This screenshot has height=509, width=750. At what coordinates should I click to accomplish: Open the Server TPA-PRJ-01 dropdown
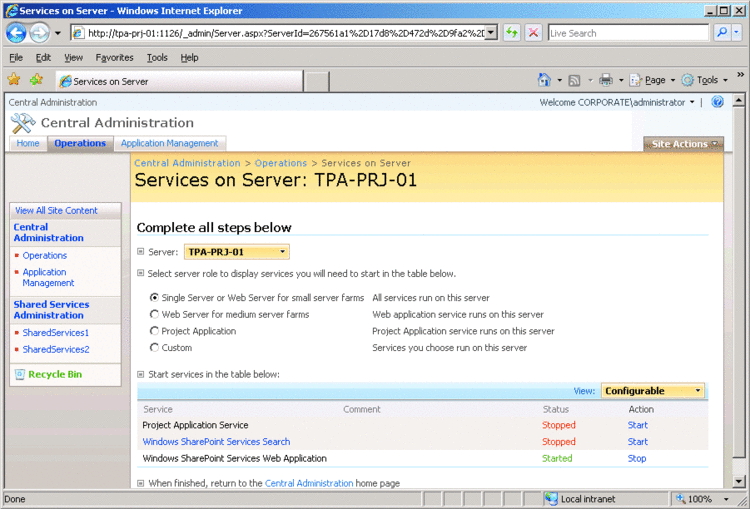tap(237, 252)
